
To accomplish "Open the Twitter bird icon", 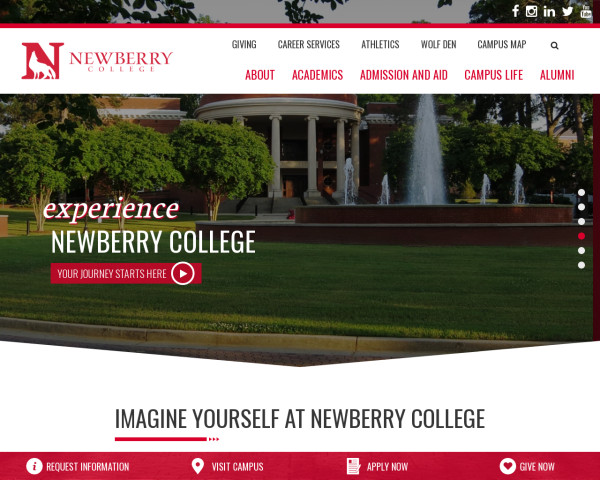I will (x=567, y=11).
